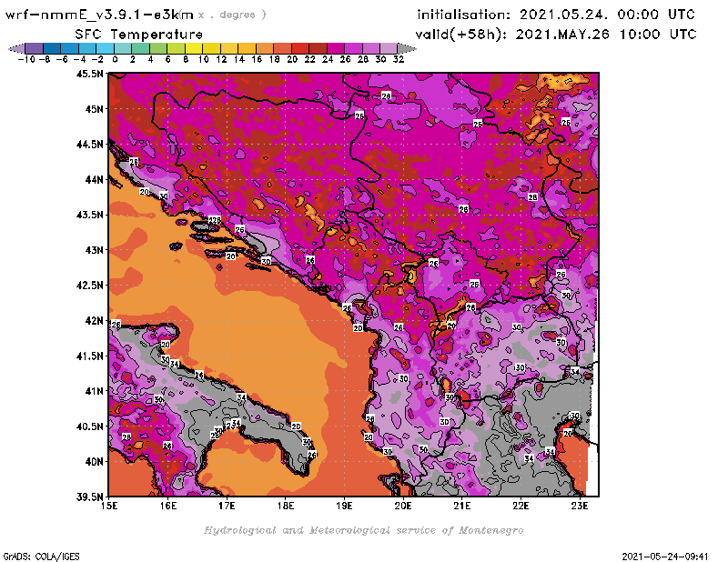Click the magenta swatch between 24 and 26
728x562 pixels.
[336, 48]
